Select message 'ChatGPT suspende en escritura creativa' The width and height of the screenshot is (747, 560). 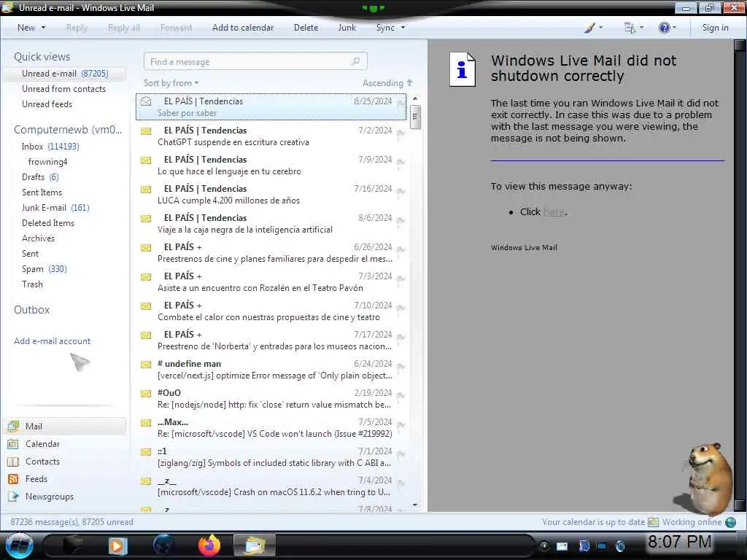pos(271,136)
